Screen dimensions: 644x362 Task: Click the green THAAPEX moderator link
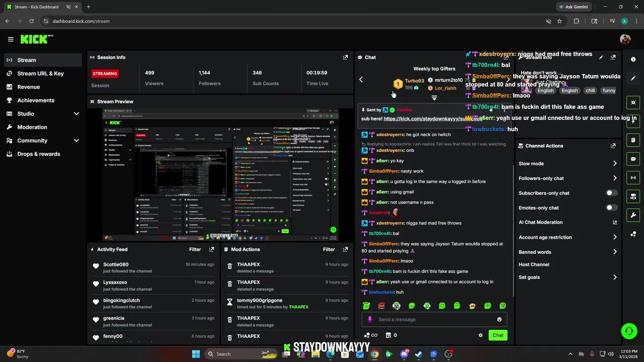tap(299, 307)
